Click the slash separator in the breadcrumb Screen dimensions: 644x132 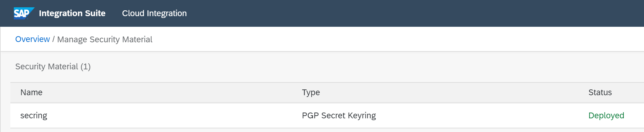pyautogui.click(x=53, y=40)
